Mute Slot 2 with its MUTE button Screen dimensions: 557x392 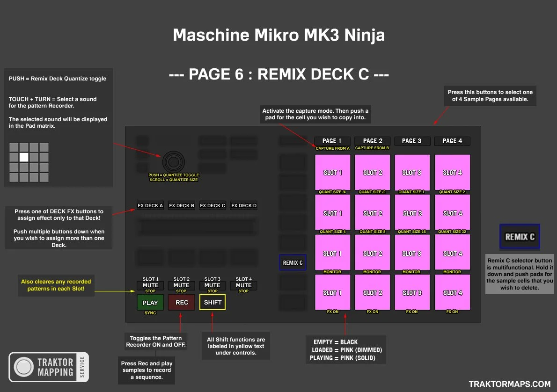182,285
